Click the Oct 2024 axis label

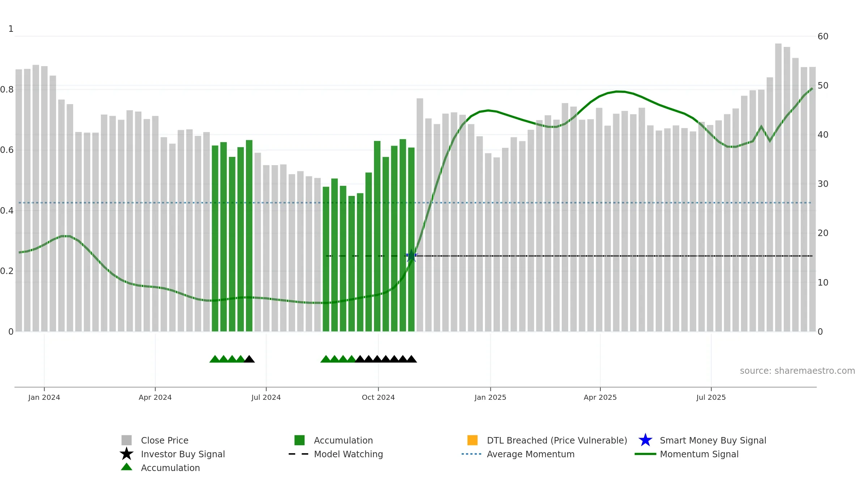[378, 397]
